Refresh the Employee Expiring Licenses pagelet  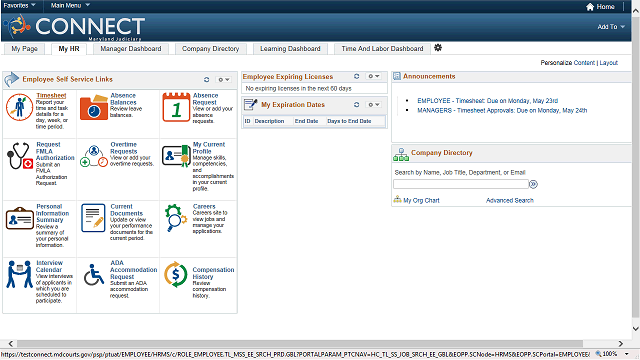tap(356, 76)
